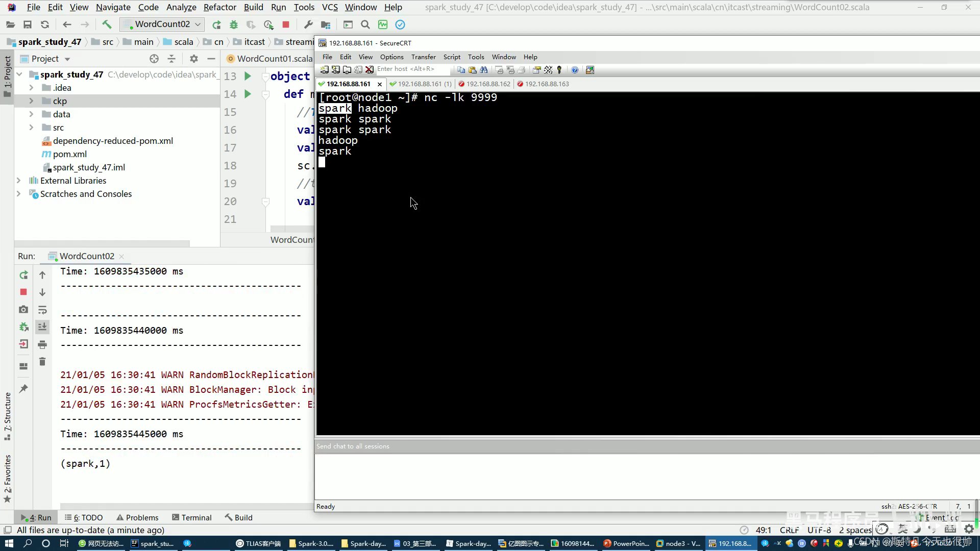980x551 pixels.
Task: Toggle soft-wrap in Run console
Action: pos(42,310)
